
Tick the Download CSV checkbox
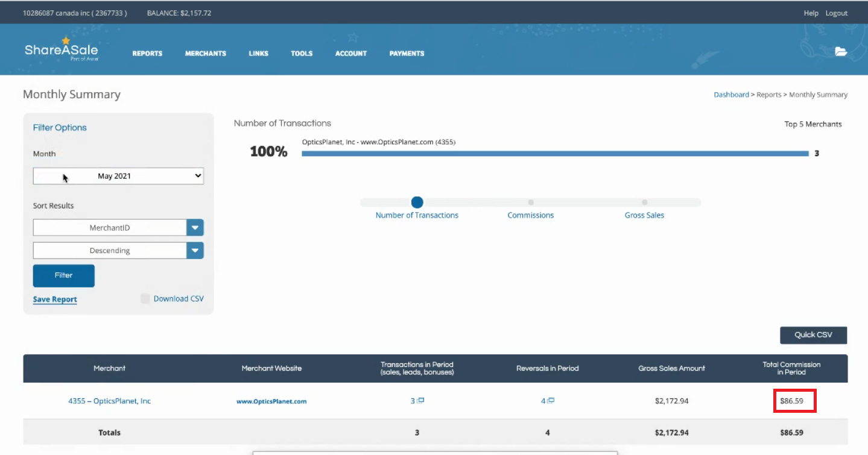[x=145, y=298]
